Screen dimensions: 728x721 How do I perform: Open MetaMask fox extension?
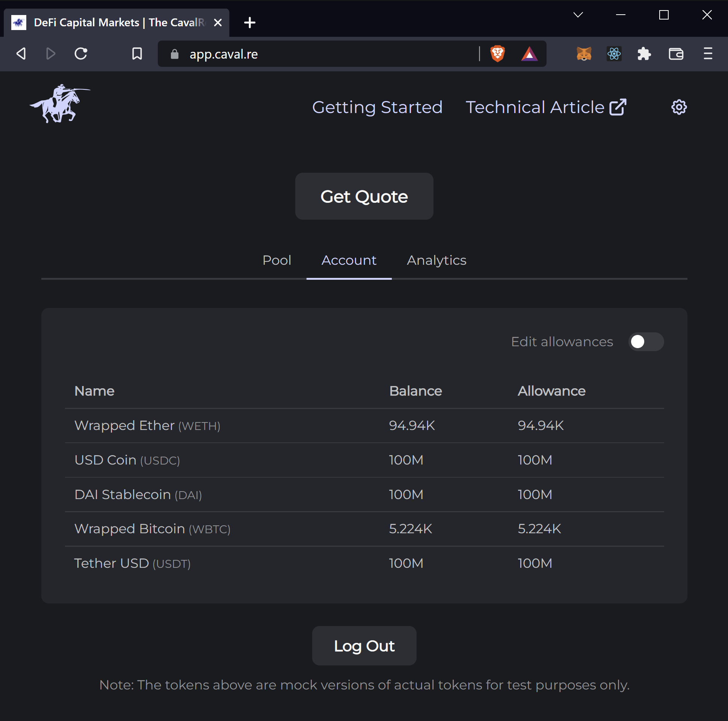coord(584,54)
